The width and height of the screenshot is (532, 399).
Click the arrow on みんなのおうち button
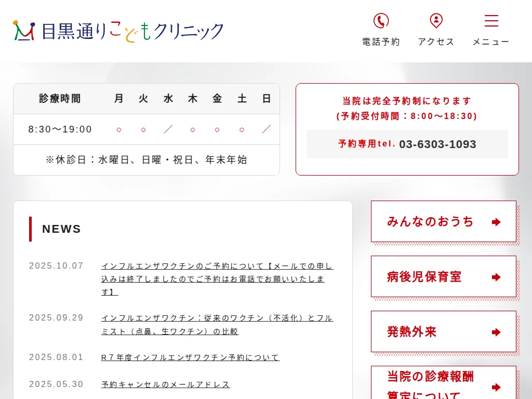[x=496, y=222]
